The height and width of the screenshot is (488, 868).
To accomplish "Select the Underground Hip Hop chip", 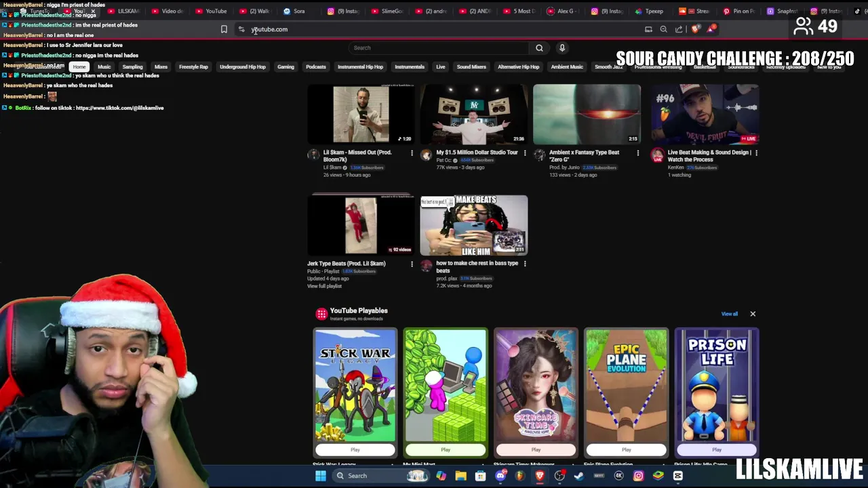I will pos(242,66).
